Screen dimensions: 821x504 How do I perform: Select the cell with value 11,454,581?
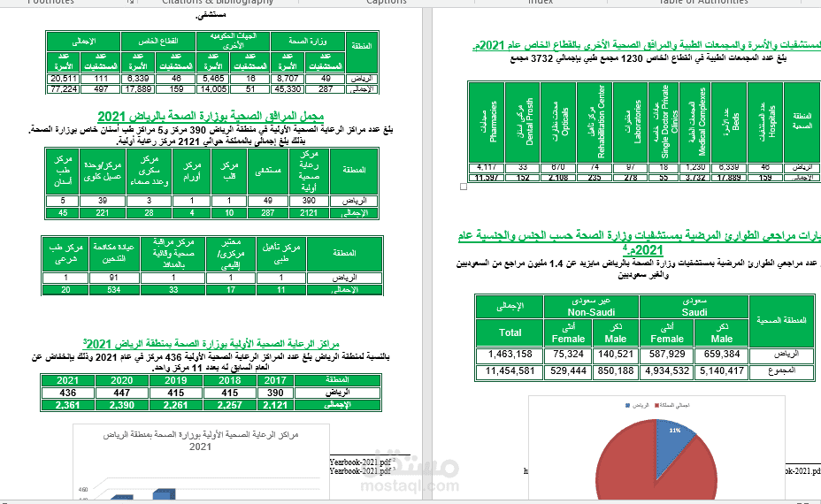click(x=510, y=371)
